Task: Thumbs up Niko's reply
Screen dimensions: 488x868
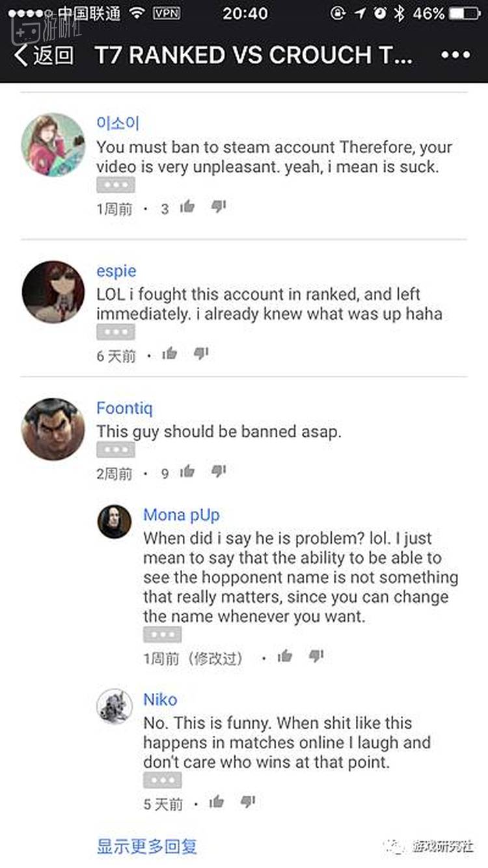Action: [x=217, y=802]
